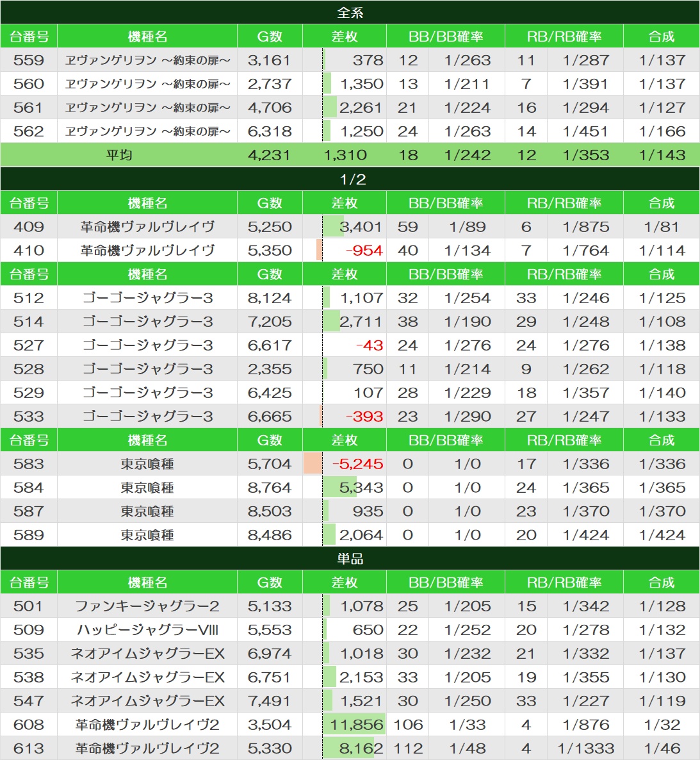Click 差枚 value 2,064
The width and height of the screenshot is (700, 760).
[x=361, y=535]
